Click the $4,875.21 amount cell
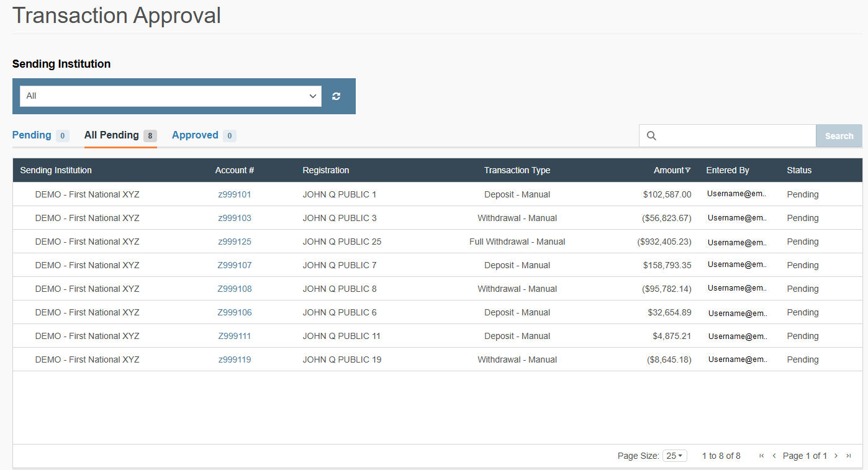The image size is (868, 470). click(x=672, y=336)
